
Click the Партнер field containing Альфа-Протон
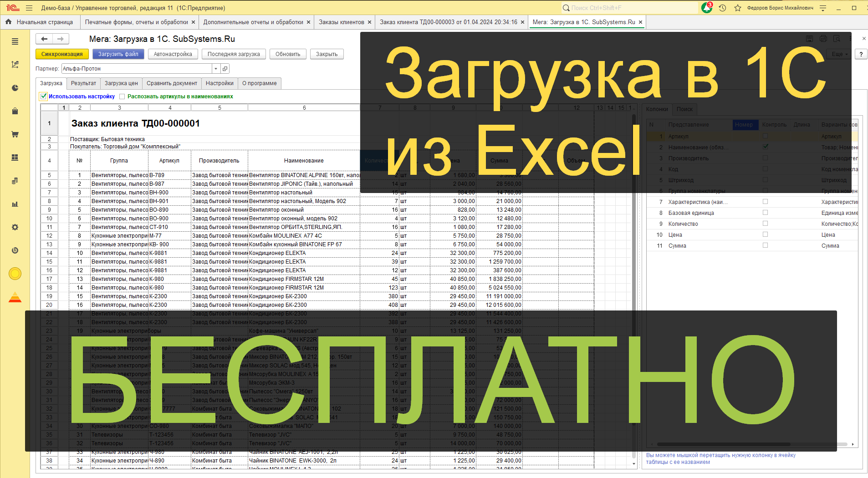coord(137,69)
